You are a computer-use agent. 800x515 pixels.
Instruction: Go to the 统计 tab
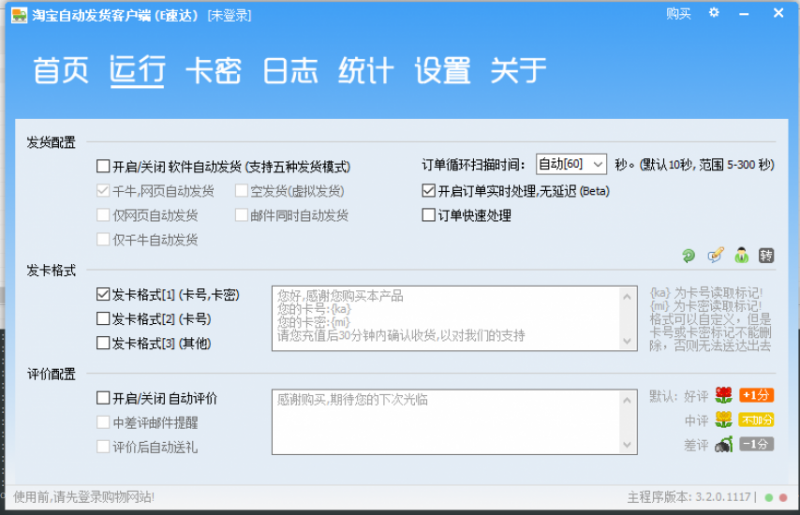[x=366, y=71]
